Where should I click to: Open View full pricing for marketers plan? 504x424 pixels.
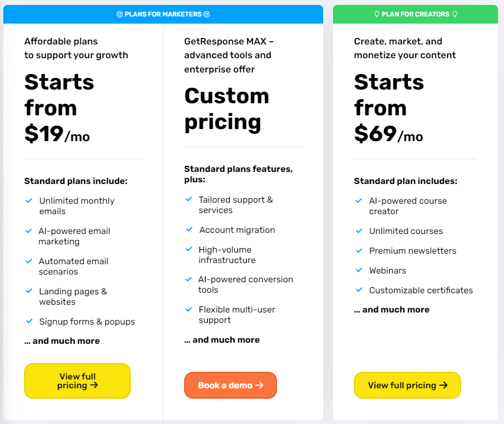[x=77, y=381]
